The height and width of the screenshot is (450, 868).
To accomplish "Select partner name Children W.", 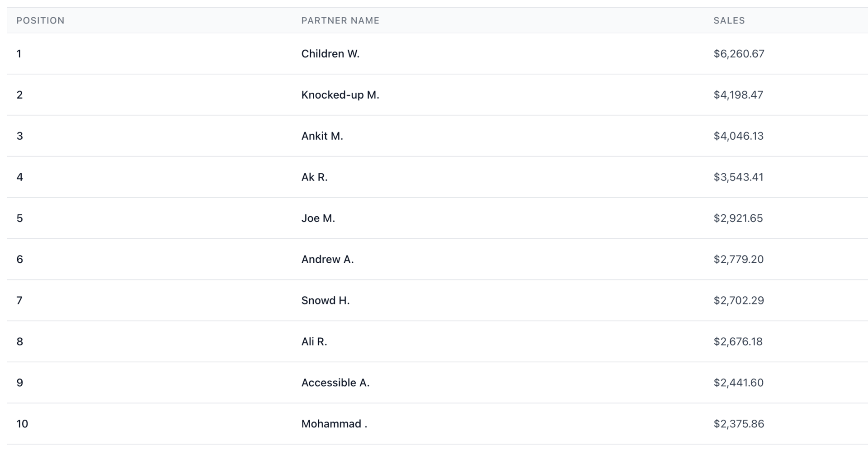I will (x=330, y=54).
